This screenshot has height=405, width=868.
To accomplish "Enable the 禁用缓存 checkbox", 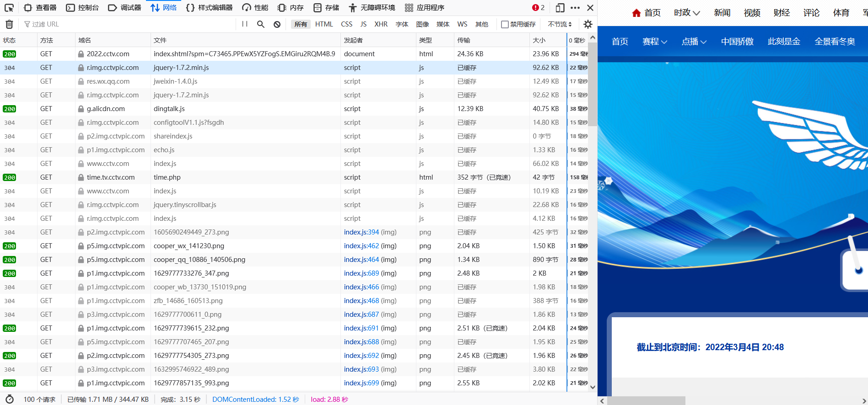I will click(505, 24).
